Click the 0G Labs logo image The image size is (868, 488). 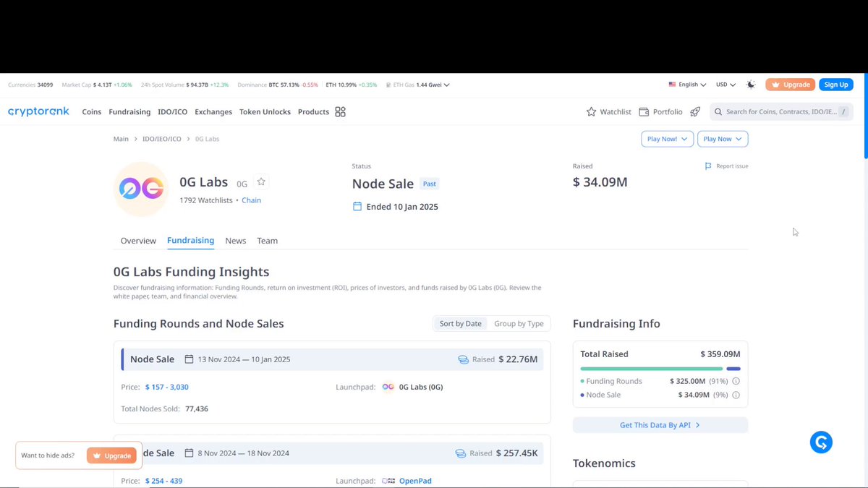click(x=141, y=189)
